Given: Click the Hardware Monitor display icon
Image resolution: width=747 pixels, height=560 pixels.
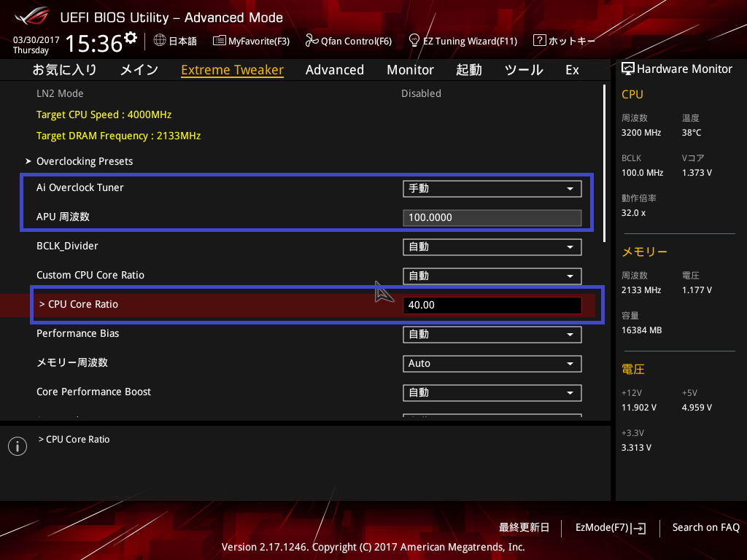Looking at the screenshot, I should pos(628,69).
